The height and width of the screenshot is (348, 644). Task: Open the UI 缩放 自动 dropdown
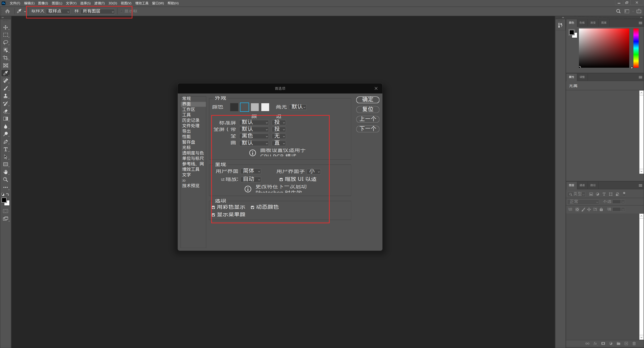click(251, 179)
